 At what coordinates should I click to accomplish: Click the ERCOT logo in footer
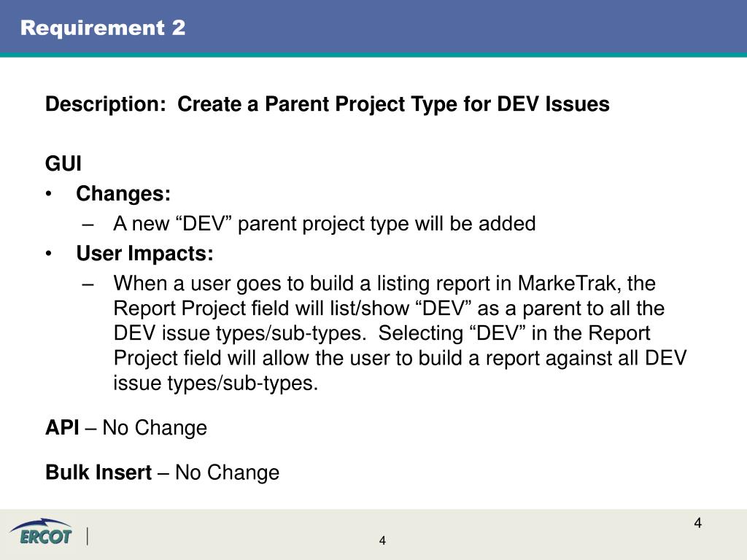click(41, 532)
